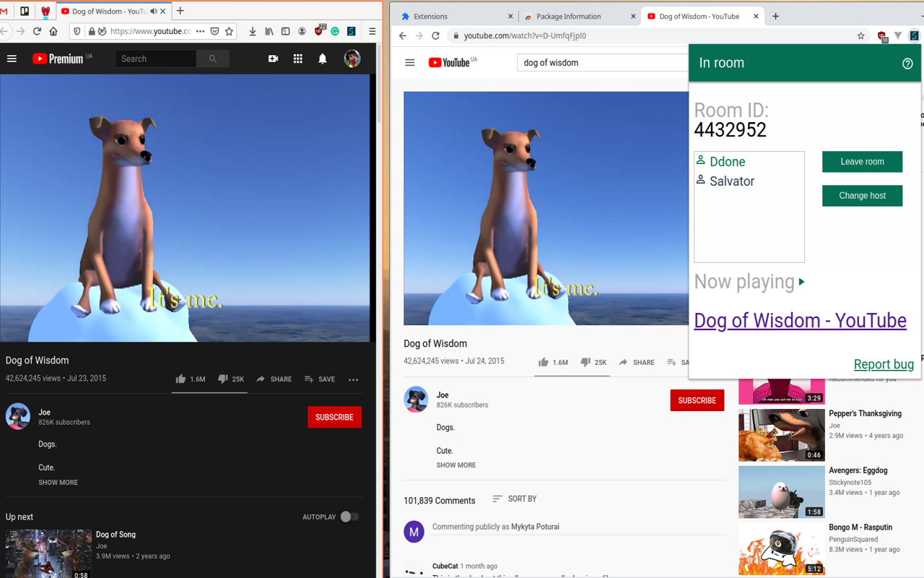Toggle the bookmark star in Chrome's address bar
Image resolution: width=924 pixels, height=578 pixels.
click(860, 35)
